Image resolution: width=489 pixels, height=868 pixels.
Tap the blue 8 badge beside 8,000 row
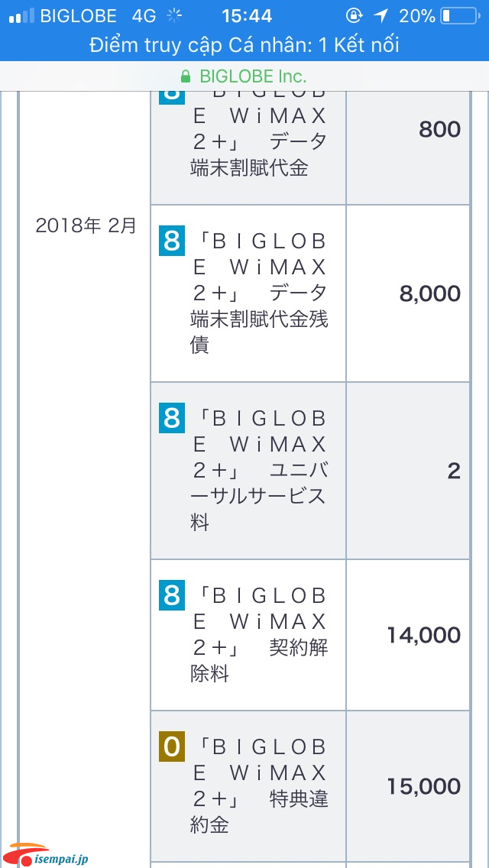[171, 242]
